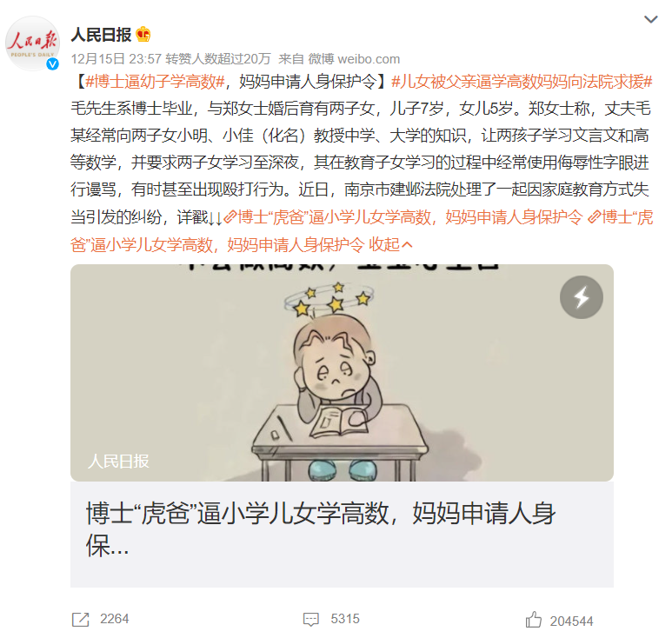The width and height of the screenshot is (672, 638).
Task: Click the link chain icon before second article link
Action: 594,217
